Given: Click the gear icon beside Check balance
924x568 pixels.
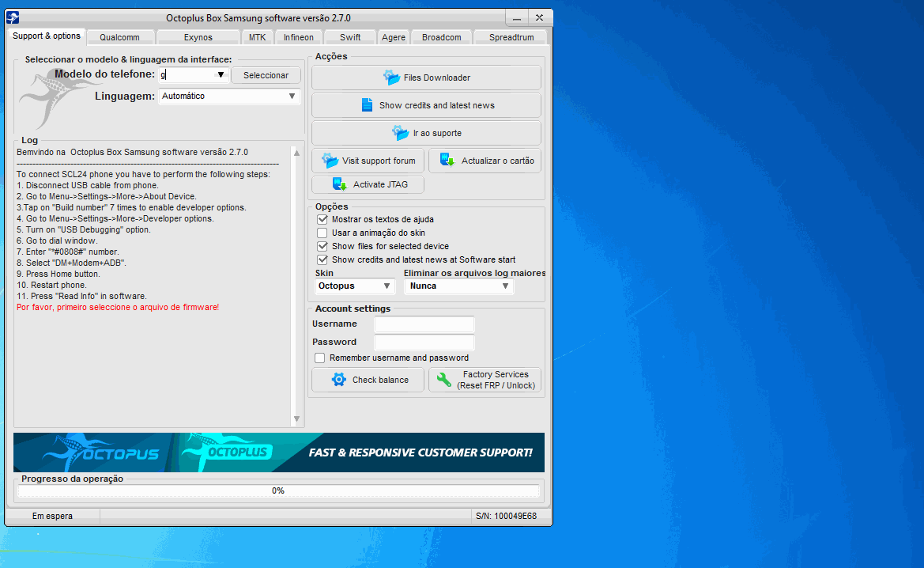Looking at the screenshot, I should (339, 379).
